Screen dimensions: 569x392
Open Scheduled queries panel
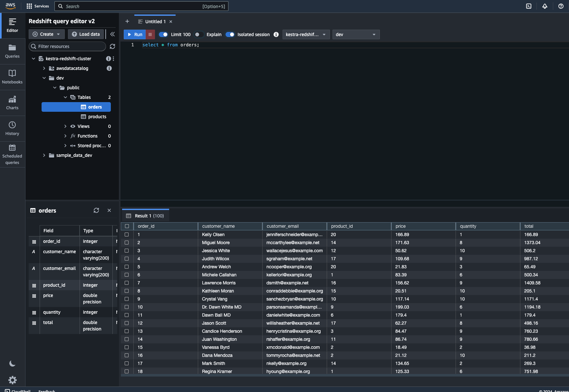coord(12,155)
